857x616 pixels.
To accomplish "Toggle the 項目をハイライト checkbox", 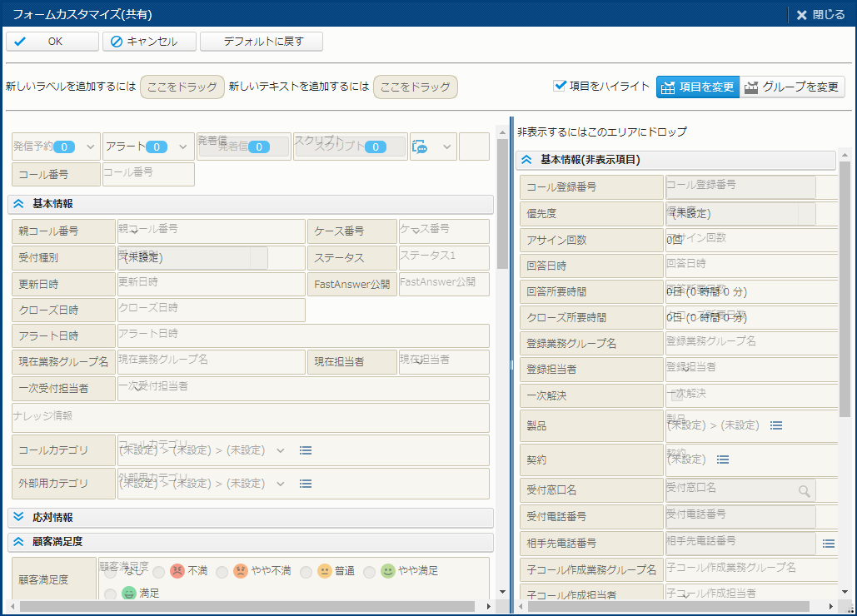I will [x=560, y=87].
